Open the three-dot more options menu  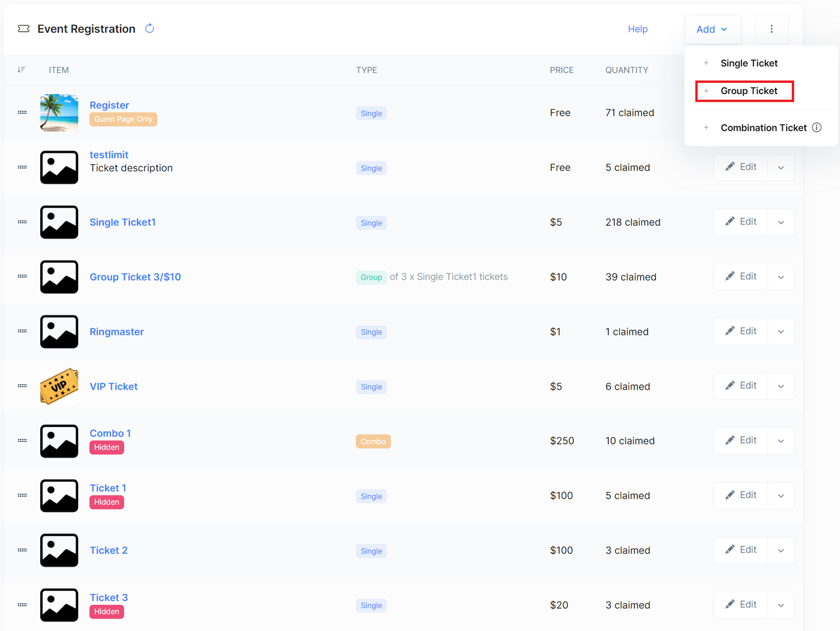772,29
